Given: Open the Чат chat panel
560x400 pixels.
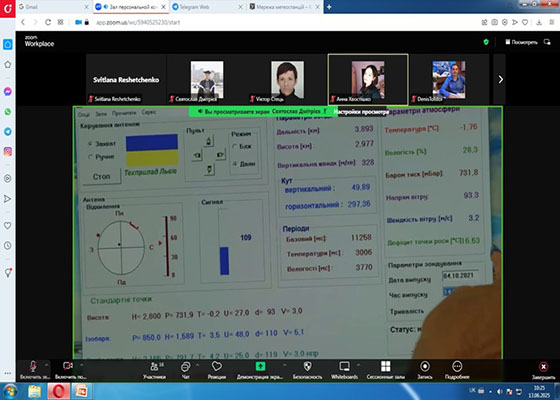Looking at the screenshot, I should click(x=185, y=370).
